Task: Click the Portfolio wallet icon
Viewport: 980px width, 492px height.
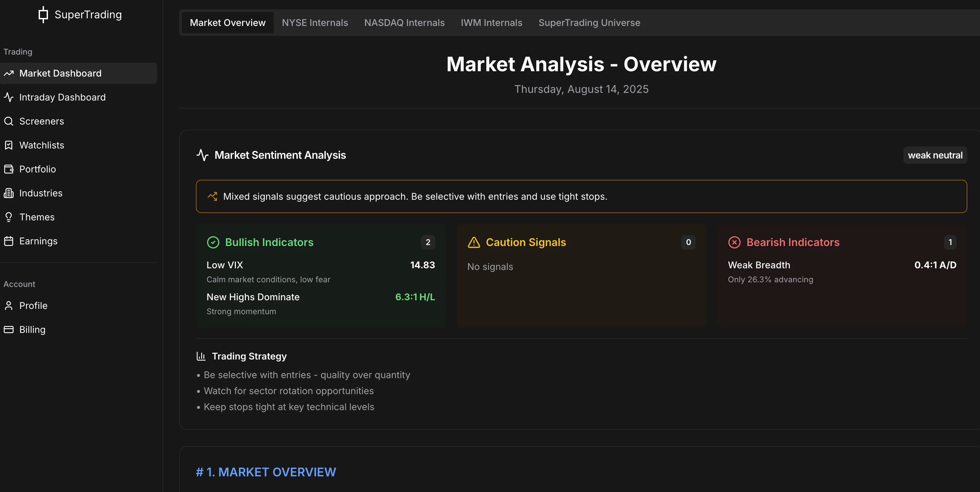Action: point(9,169)
